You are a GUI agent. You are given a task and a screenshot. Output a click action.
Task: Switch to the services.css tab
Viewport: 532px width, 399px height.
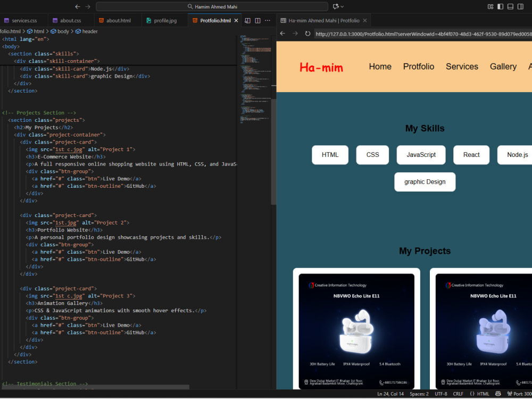(x=24, y=20)
